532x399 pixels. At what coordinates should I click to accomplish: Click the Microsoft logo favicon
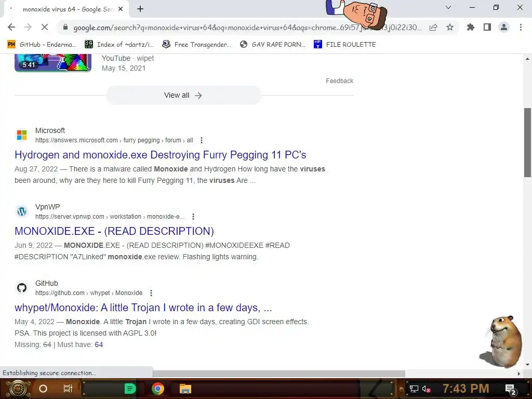point(22,135)
